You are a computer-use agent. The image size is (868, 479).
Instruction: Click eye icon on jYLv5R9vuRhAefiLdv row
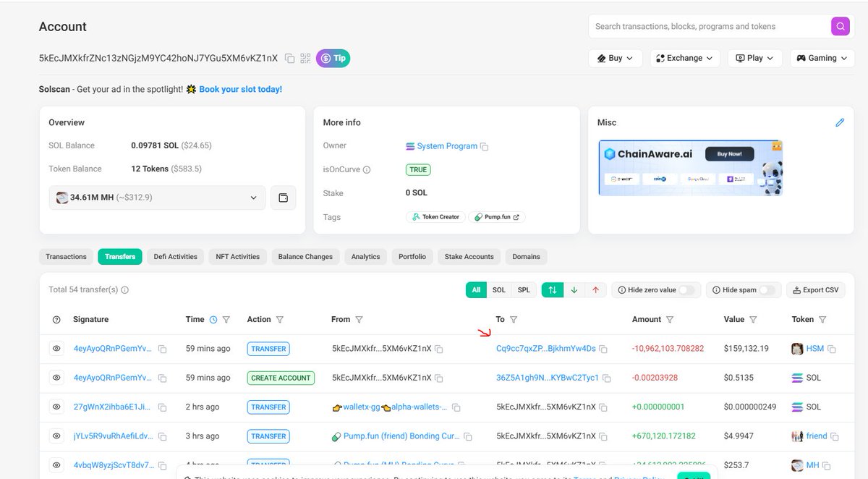tap(56, 436)
